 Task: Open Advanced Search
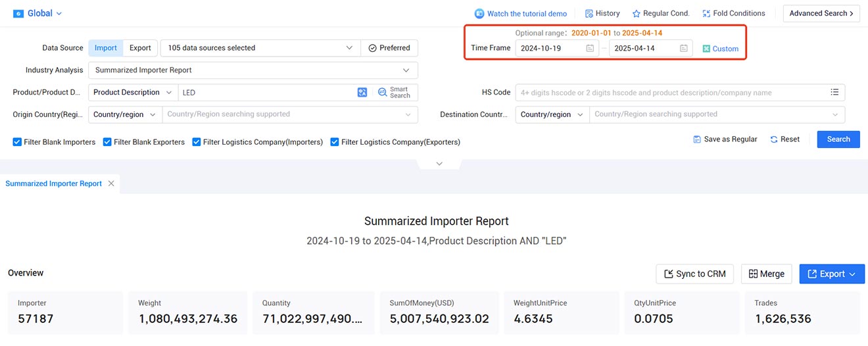821,13
